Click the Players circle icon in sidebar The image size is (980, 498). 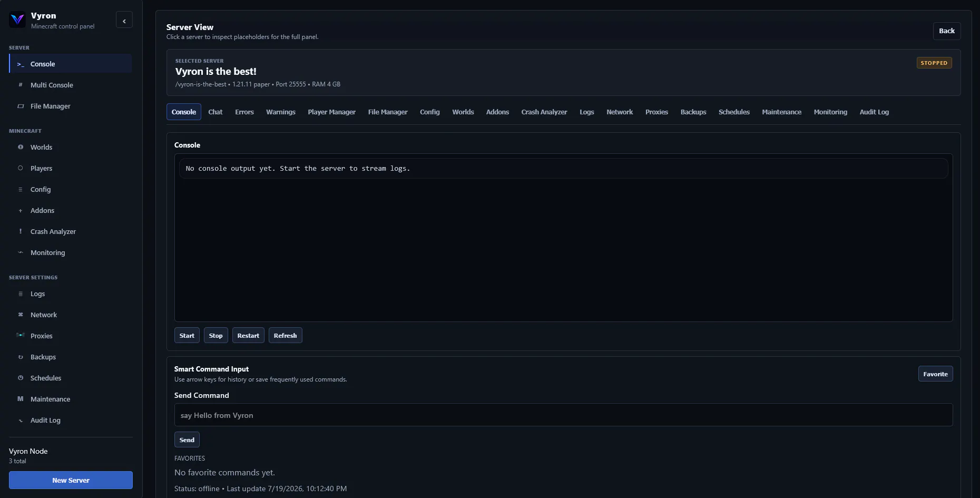tap(21, 168)
